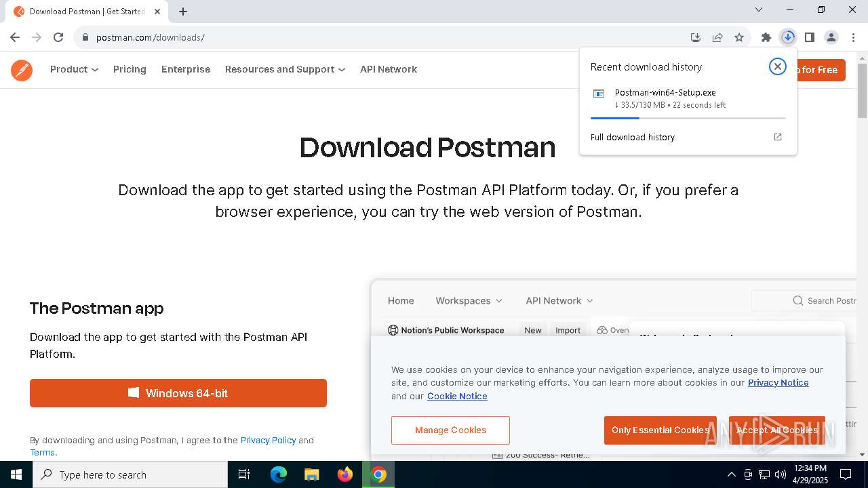Image resolution: width=868 pixels, height=488 pixels.
Task: Click the downloads toolbar icon
Action: coord(788,37)
